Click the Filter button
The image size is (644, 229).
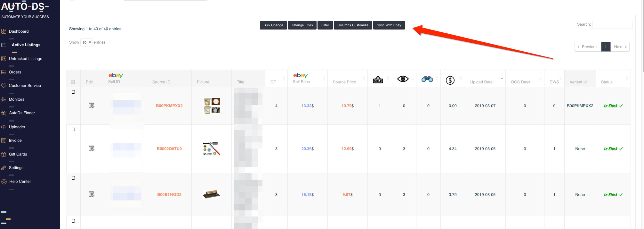click(325, 25)
